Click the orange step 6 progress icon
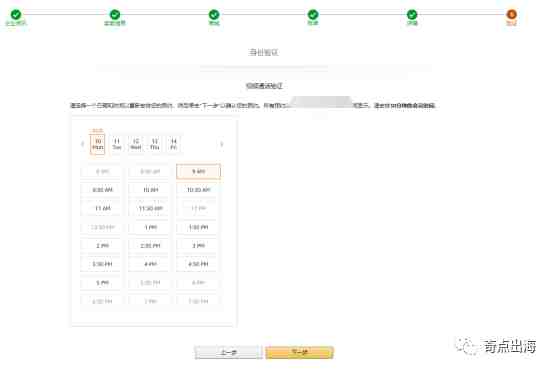553x371 pixels. pos(511,14)
